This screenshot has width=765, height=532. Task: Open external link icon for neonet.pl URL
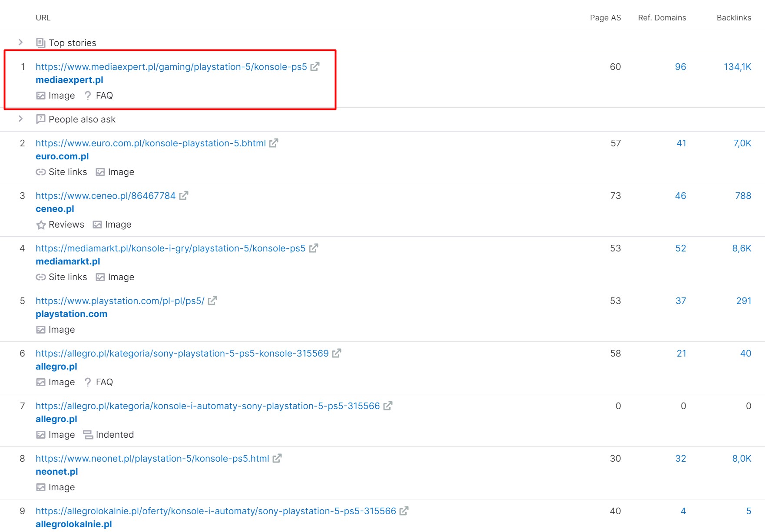(277, 458)
